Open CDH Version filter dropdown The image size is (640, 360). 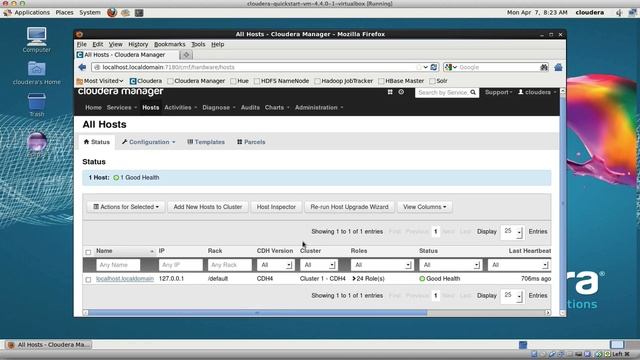[x=275, y=265]
